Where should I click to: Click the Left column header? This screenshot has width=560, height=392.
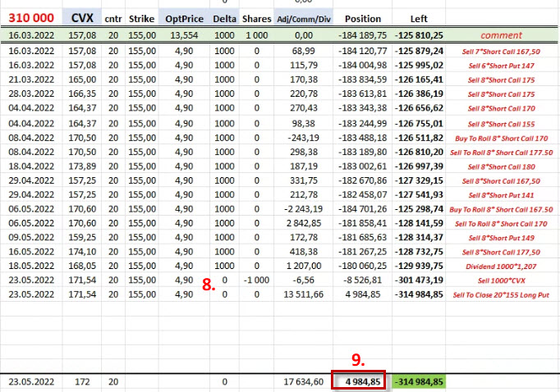click(418, 18)
